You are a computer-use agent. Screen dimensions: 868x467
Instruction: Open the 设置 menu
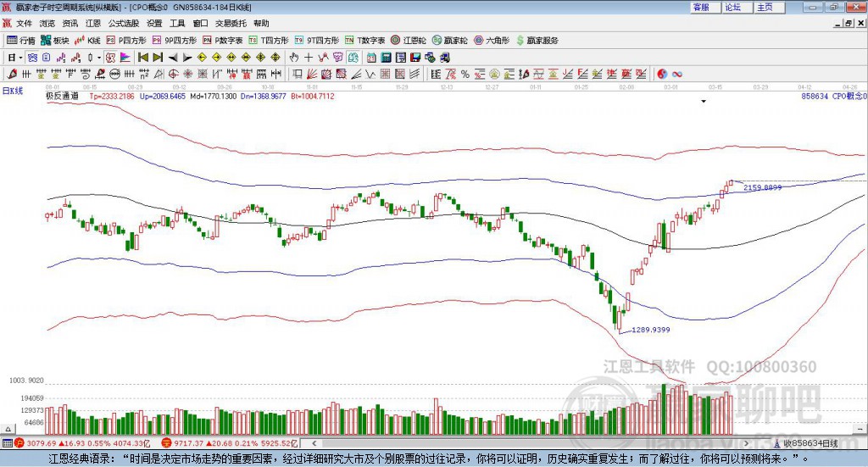(x=154, y=23)
